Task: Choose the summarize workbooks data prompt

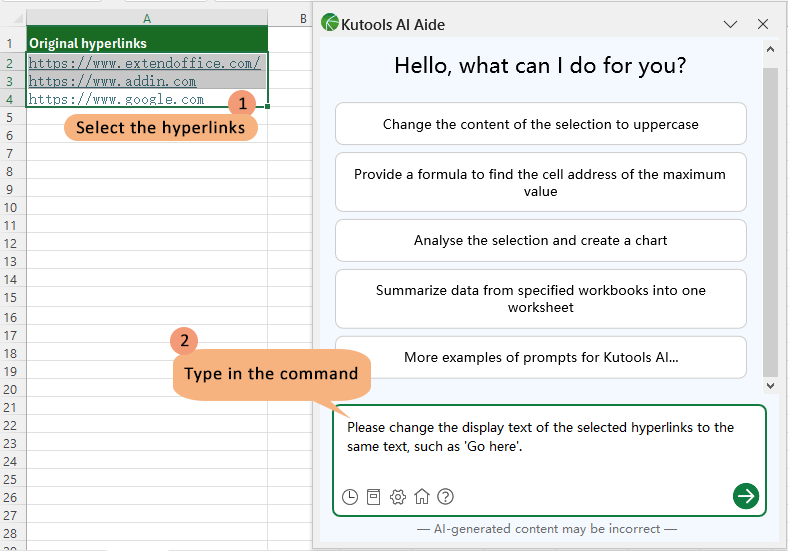Action: (540, 298)
